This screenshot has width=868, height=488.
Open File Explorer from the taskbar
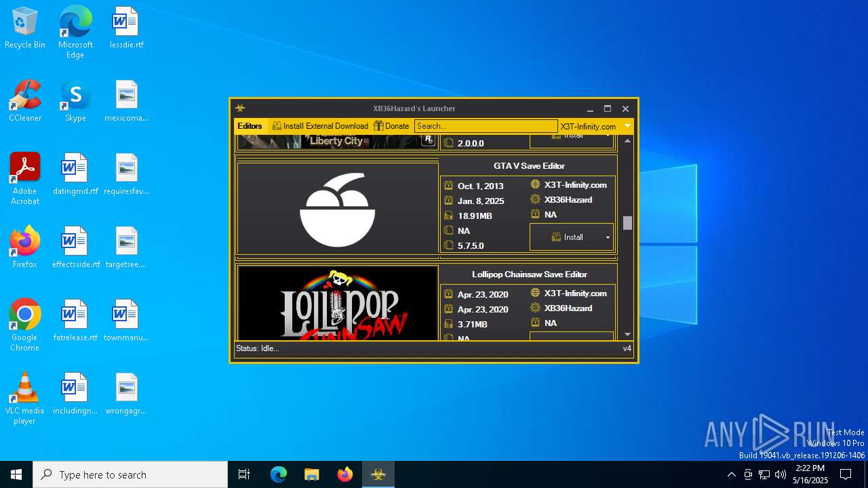click(312, 474)
